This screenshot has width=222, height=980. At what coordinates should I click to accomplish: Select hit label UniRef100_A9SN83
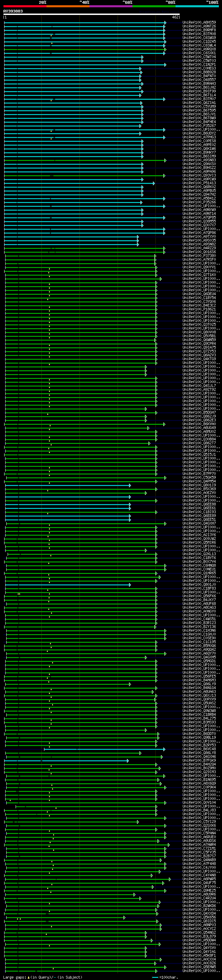199,160
